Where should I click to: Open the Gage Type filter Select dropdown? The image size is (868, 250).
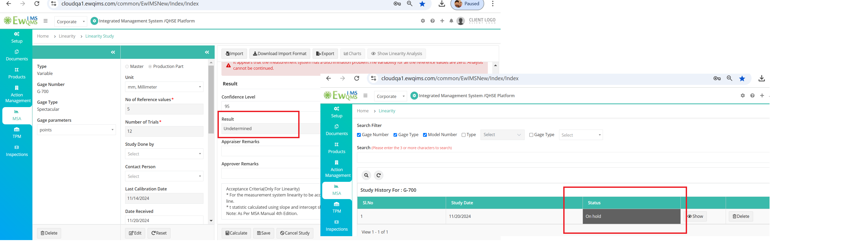tap(580, 135)
